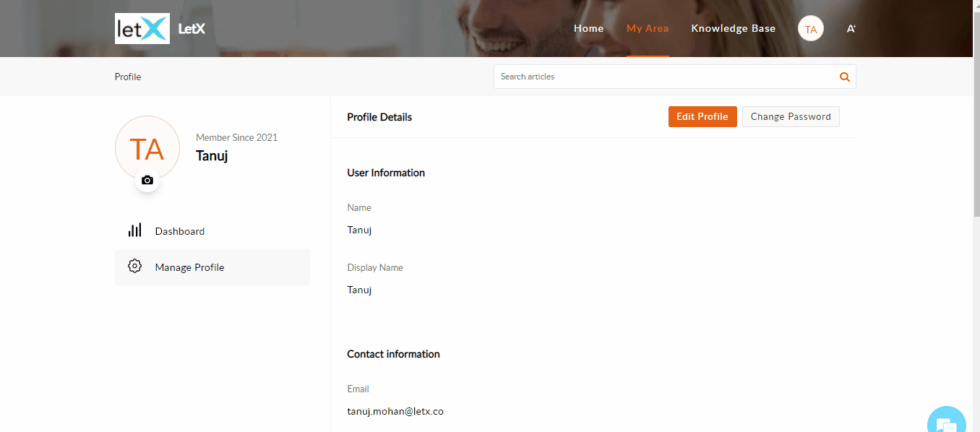Click the A+ font size icon

coord(851,29)
